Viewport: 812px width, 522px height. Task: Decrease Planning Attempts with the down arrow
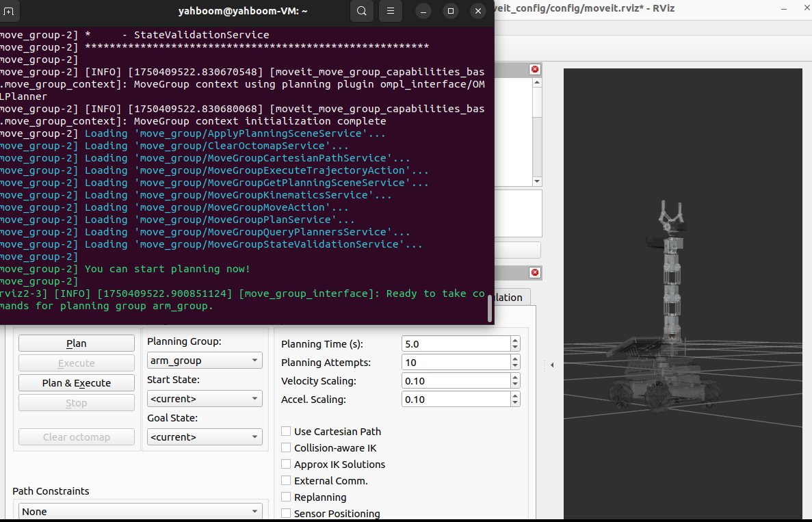click(514, 366)
